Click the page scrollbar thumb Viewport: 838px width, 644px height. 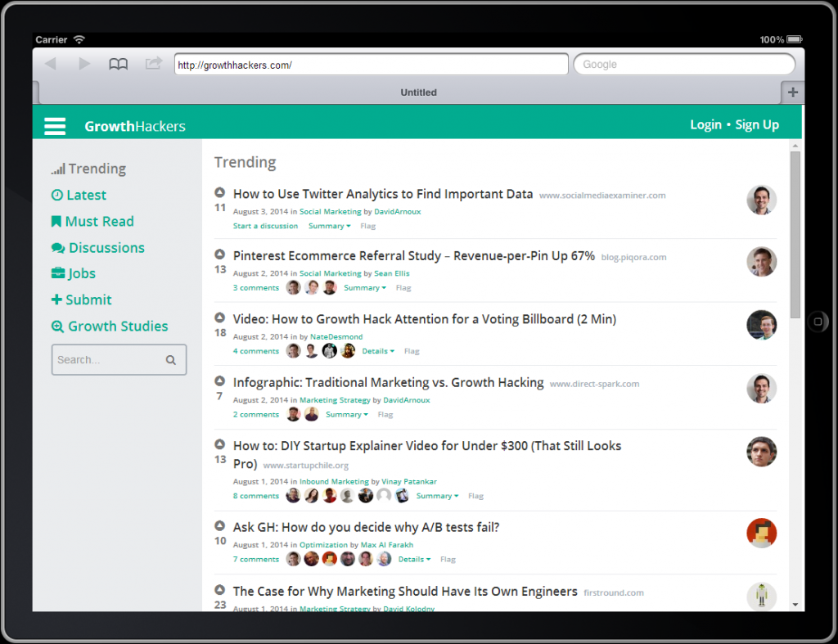[x=795, y=235]
